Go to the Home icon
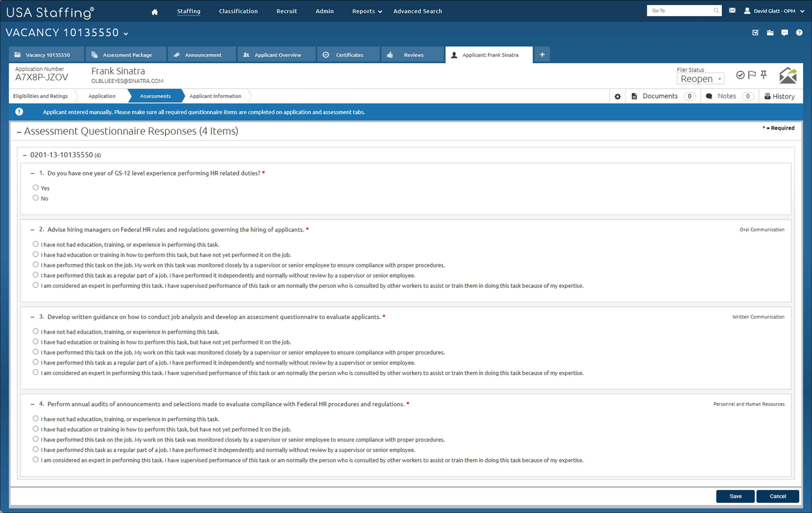Viewport: 812px width, 513px height. (x=154, y=12)
